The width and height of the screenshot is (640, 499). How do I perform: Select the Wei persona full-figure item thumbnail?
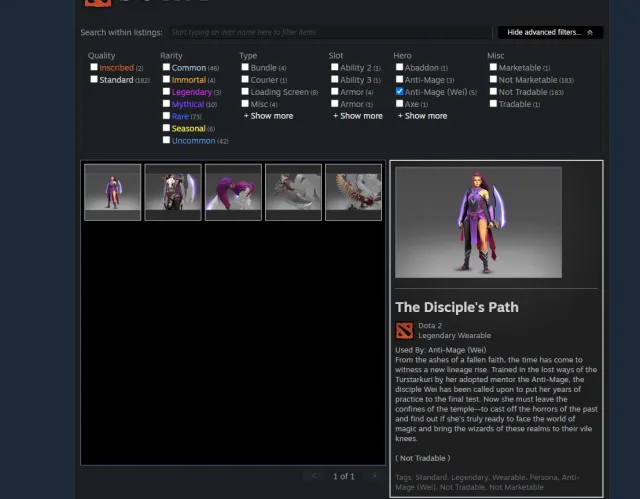113,192
